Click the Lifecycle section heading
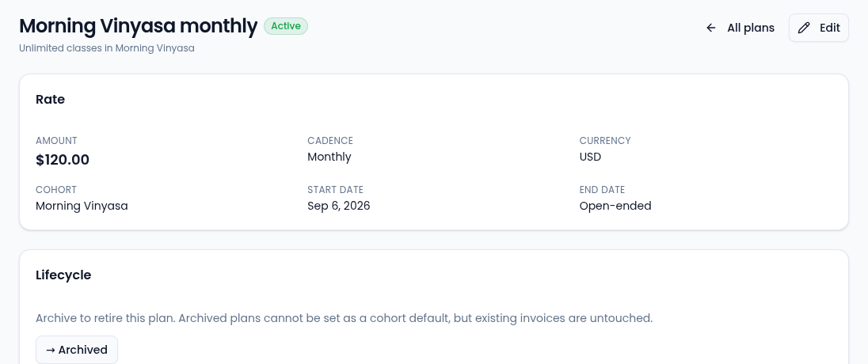This screenshot has height=364, width=868. [63, 275]
